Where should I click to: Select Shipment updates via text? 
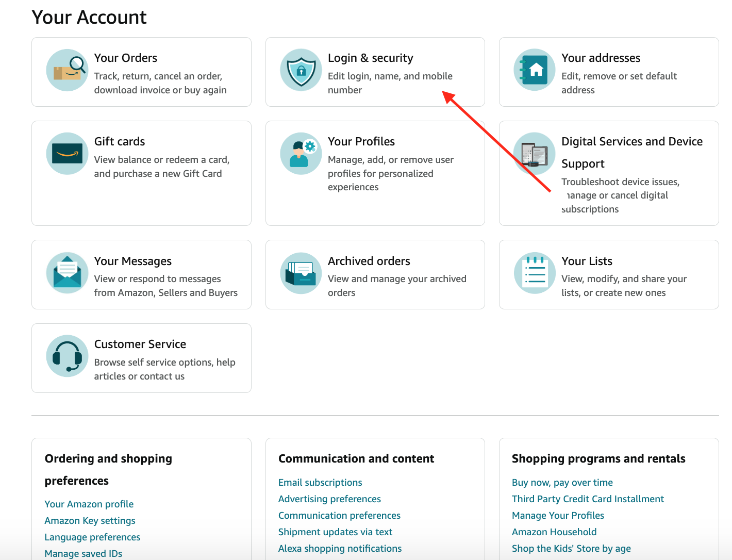point(336,532)
